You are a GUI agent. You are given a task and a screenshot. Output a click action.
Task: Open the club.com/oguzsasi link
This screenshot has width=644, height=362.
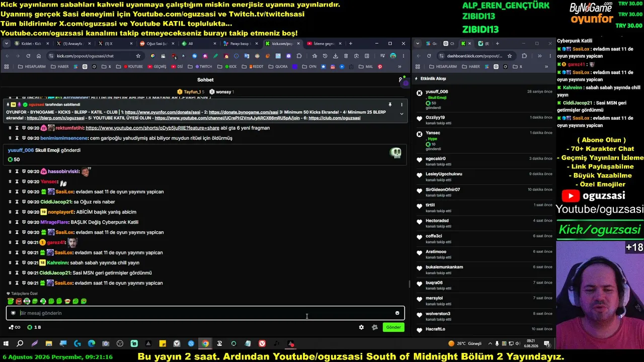point(334,118)
